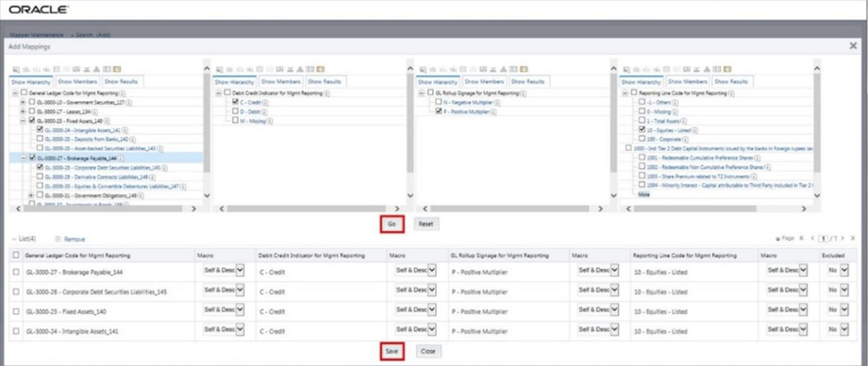Collapse Debit Credit Indicator for Mgmt Reporting root

click(x=219, y=92)
